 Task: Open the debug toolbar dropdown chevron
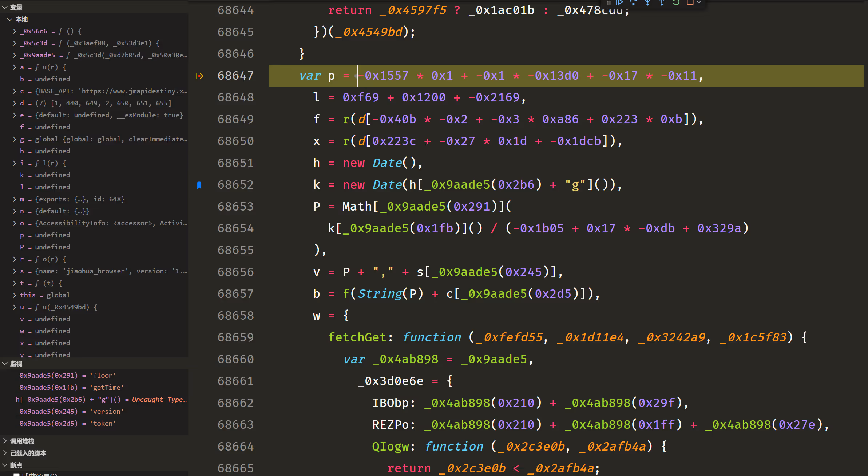[699, 2]
